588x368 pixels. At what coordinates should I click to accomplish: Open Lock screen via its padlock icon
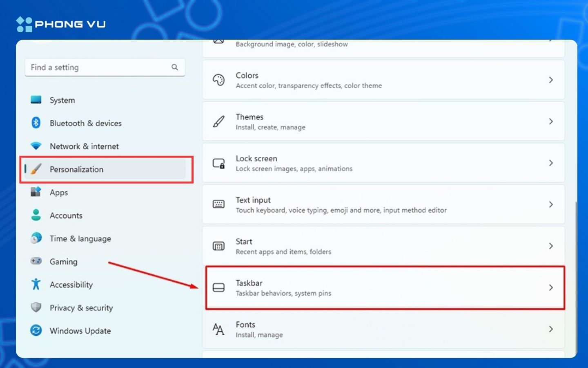[218, 163]
